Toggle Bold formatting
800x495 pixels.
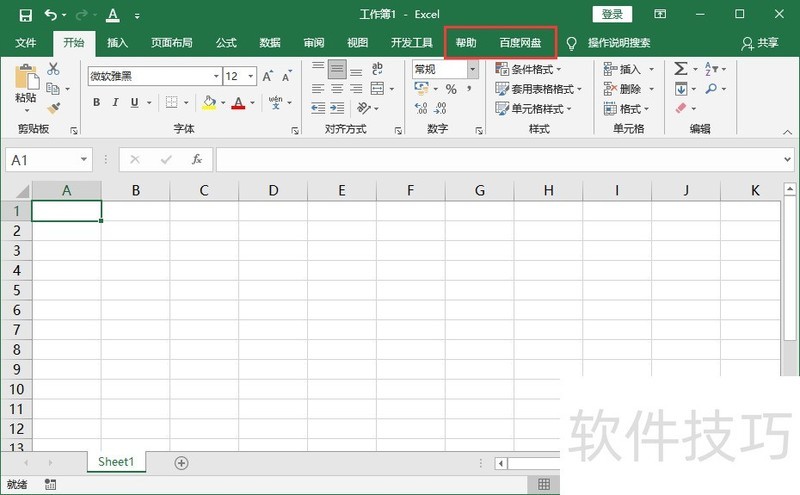[98, 102]
